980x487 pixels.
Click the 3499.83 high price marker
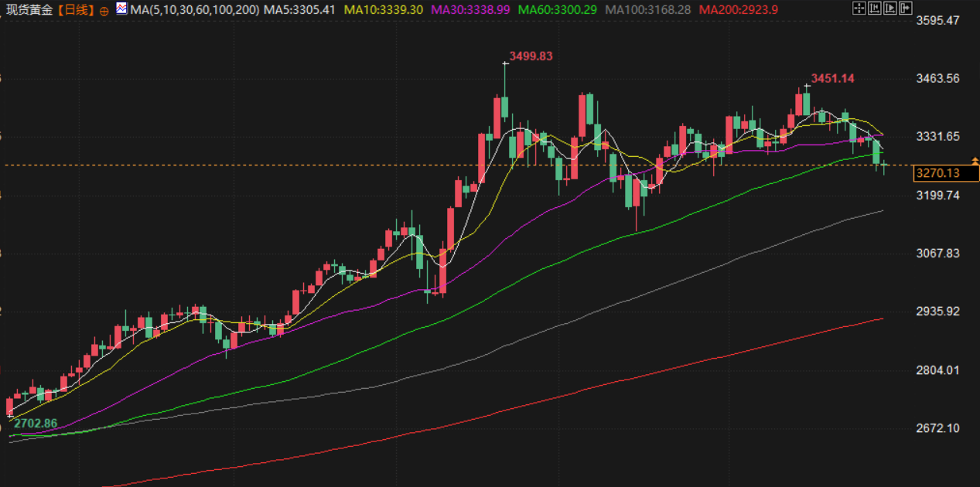click(531, 56)
